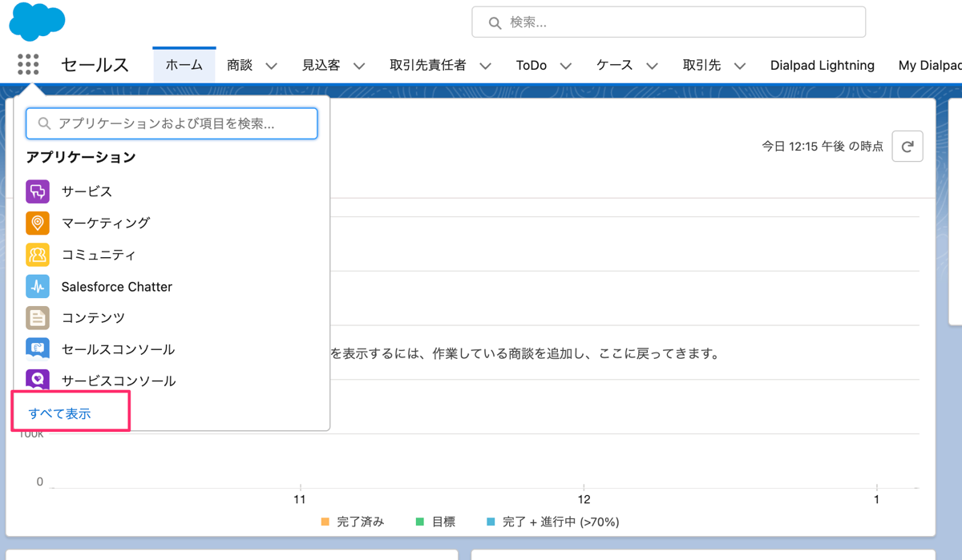Select the Salesforce Chatter app icon
Screen dimensions: 962x560
click(38, 286)
